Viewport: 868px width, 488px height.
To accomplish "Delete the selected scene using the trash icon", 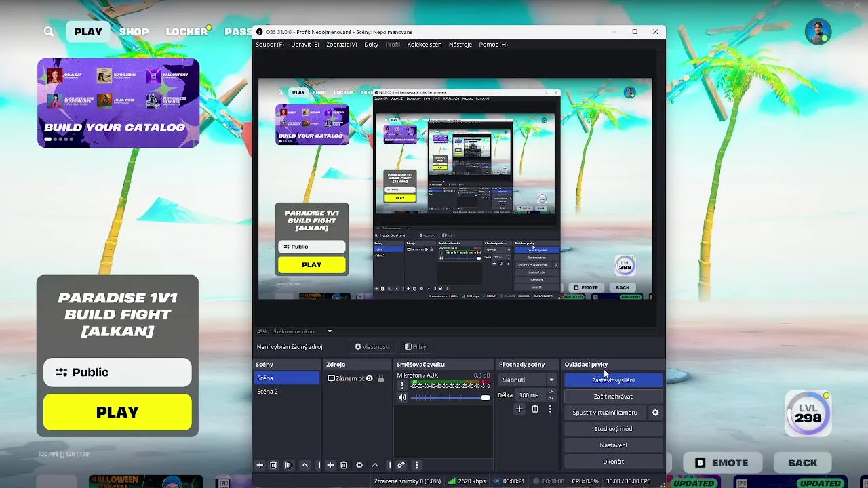I will [273, 465].
